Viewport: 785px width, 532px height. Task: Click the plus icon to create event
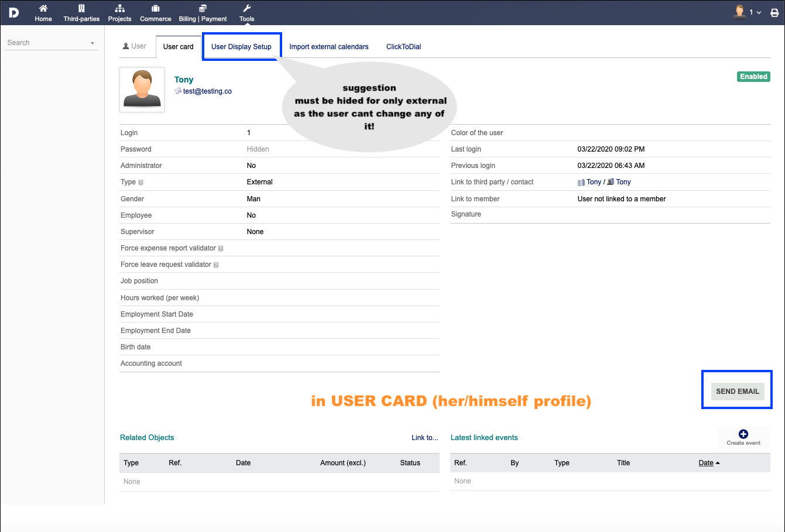pos(743,434)
